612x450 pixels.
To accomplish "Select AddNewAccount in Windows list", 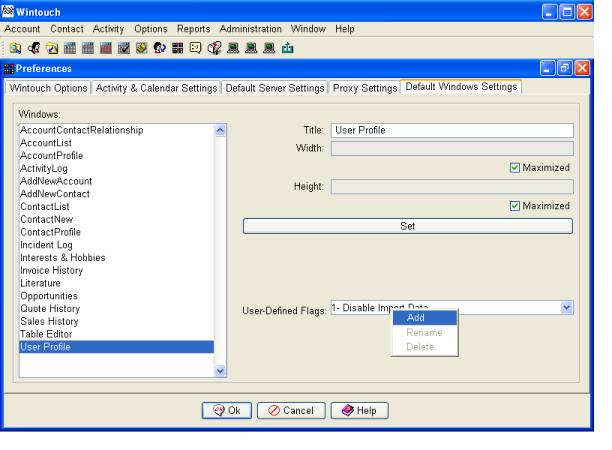I will click(117, 181).
